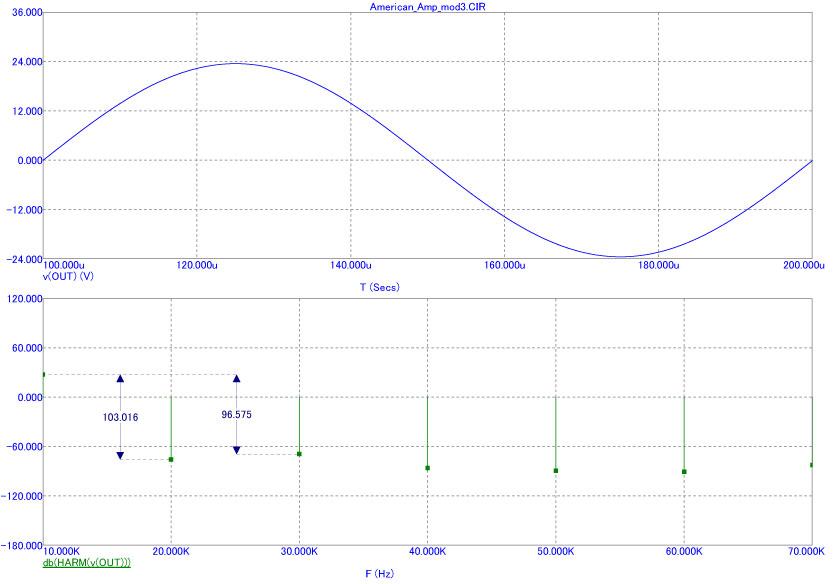Click the 200.000u time axis label

point(804,265)
